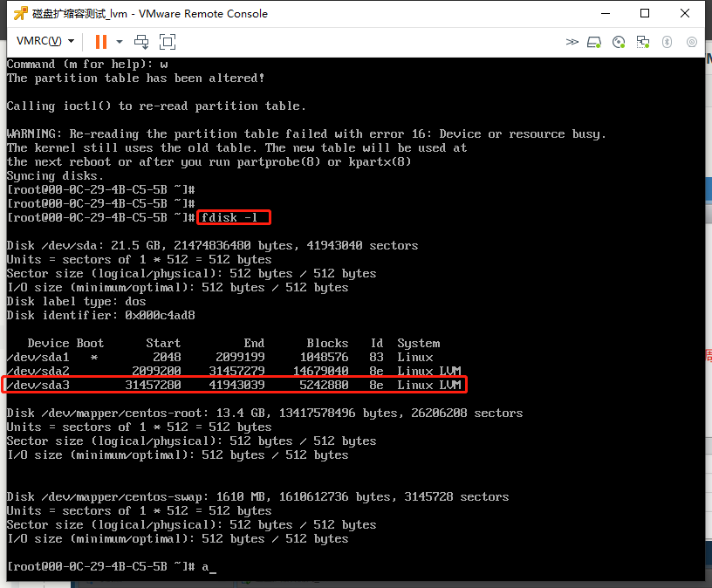Enter full screen mode with the frame icon
This screenshot has height=588, width=712.
(x=168, y=42)
